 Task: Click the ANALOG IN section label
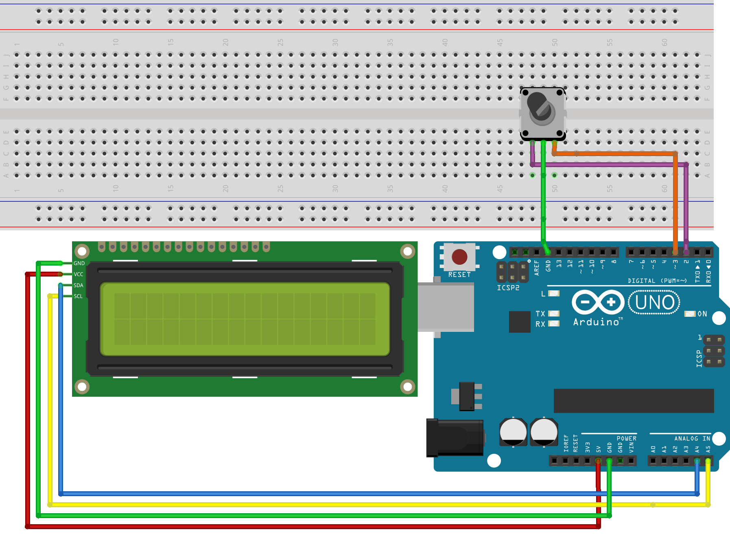click(692, 438)
